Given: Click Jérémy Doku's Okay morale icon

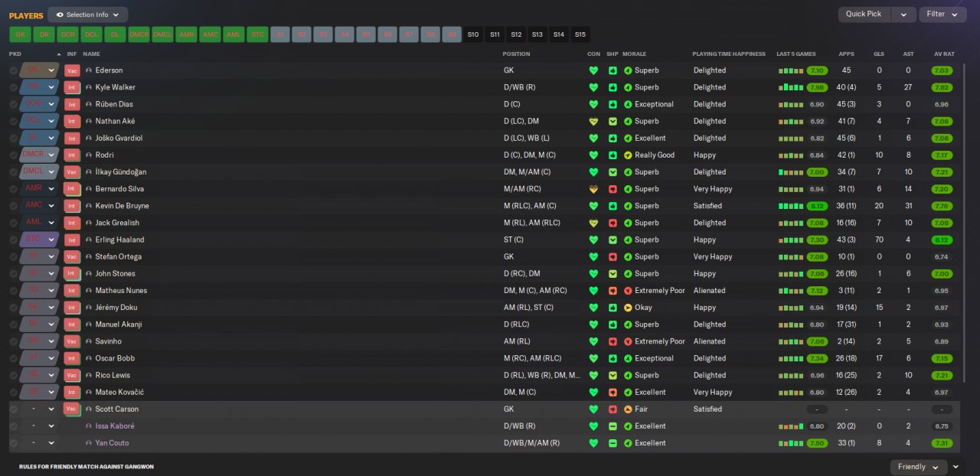Looking at the screenshot, I should (628, 308).
